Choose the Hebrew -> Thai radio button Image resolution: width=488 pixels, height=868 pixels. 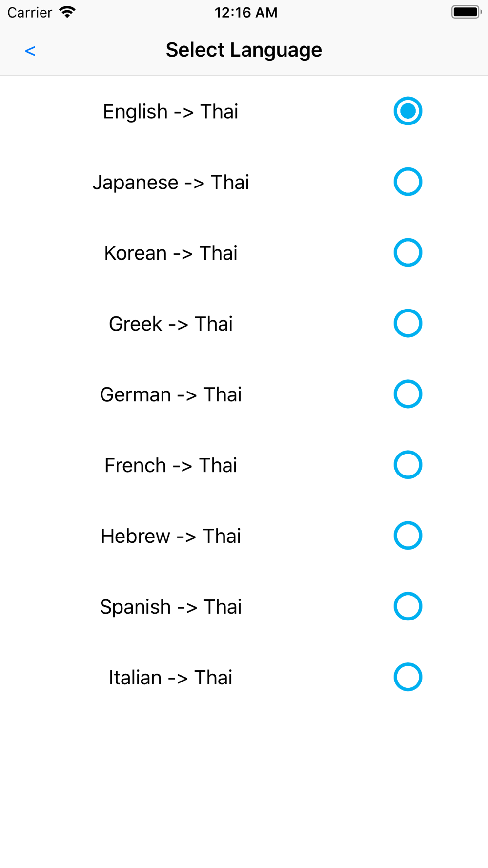pyautogui.click(x=407, y=536)
